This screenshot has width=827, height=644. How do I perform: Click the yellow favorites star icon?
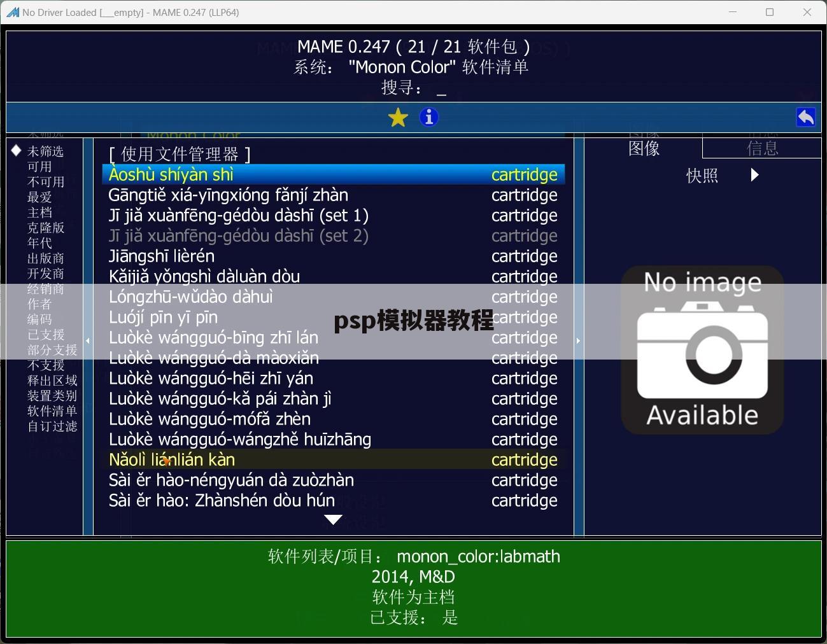click(x=398, y=117)
